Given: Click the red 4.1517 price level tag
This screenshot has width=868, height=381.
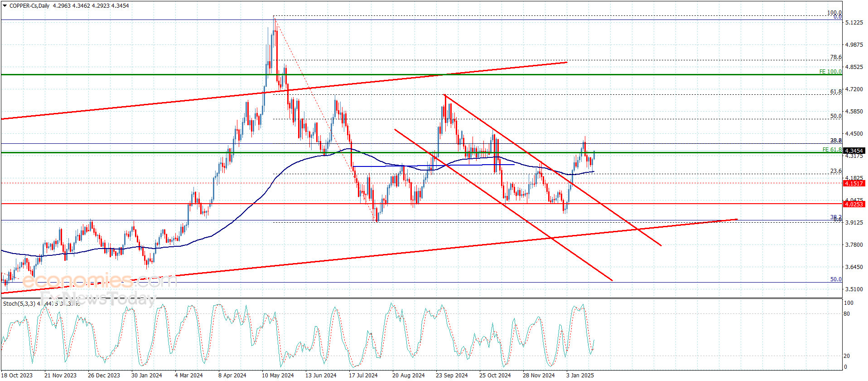Looking at the screenshot, I should point(854,183).
